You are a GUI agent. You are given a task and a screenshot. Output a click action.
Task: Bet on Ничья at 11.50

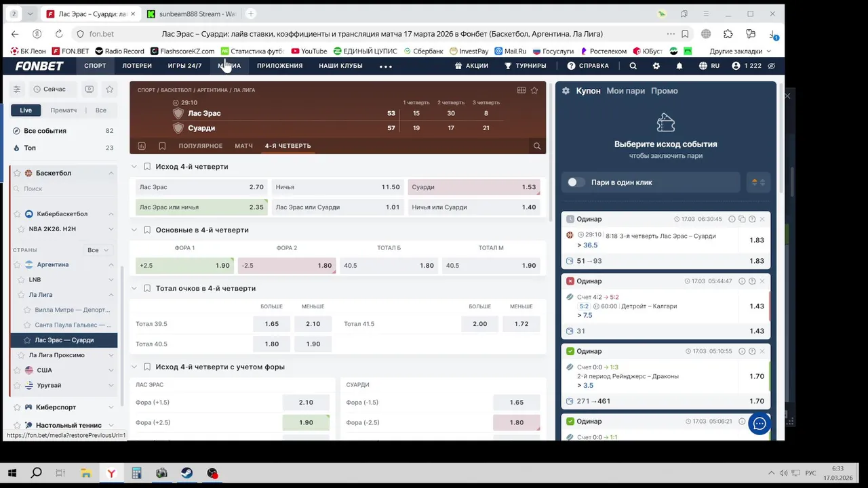(x=338, y=187)
